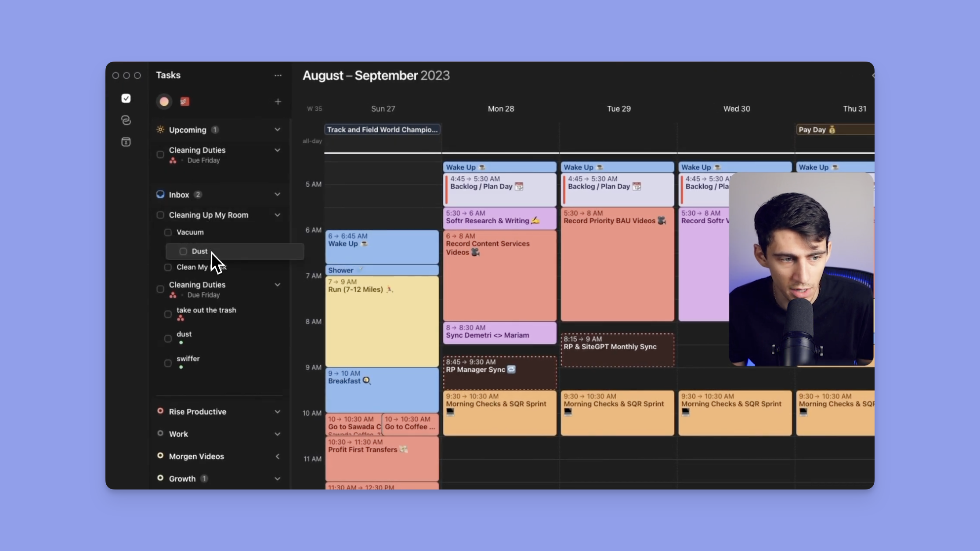Click the red Rise Productive color dot
Viewport: 980px width, 551px height.
(160, 411)
